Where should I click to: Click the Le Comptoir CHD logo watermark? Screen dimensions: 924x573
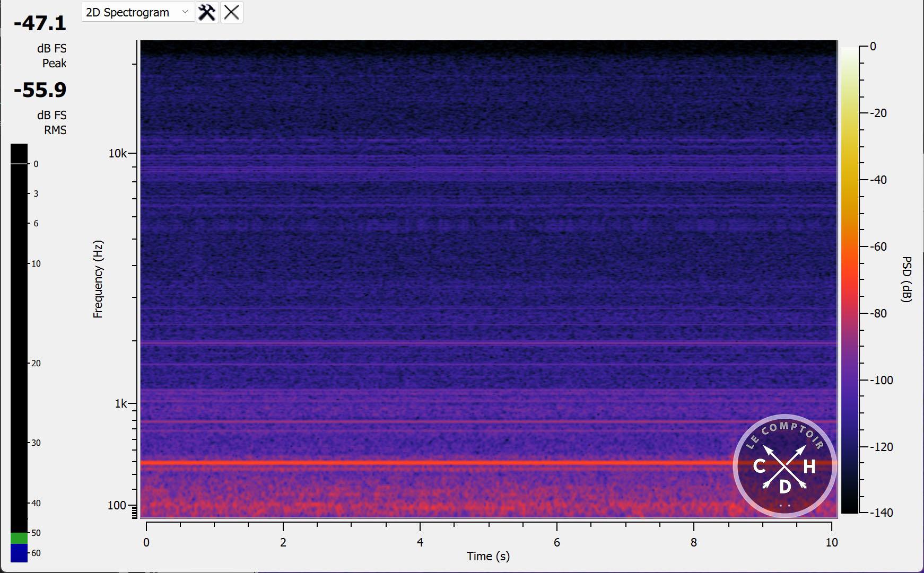click(784, 466)
